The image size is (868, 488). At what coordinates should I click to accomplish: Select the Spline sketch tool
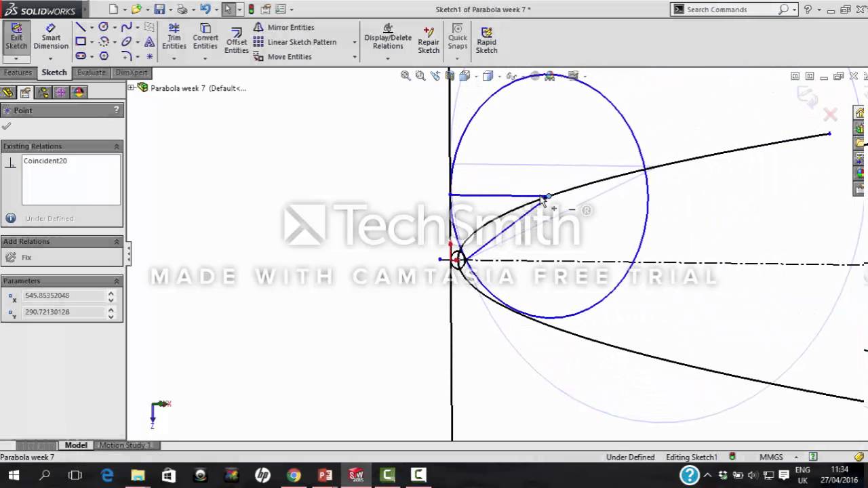click(x=126, y=27)
